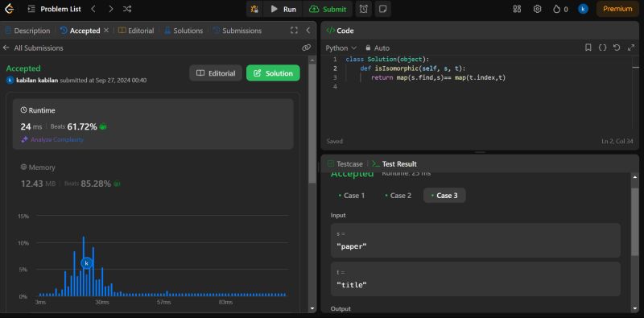This screenshot has height=318, width=644.
Task: Collapse the left panel with chevron
Action: click(308, 31)
